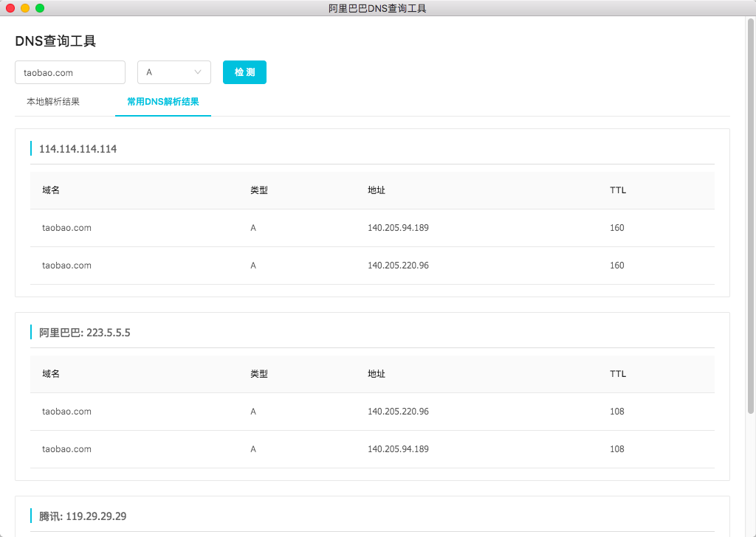Viewport: 756px width, 537px height.
Task: Click the 阿里巴巴: 223.5.5.5 section title
Action: point(85,333)
